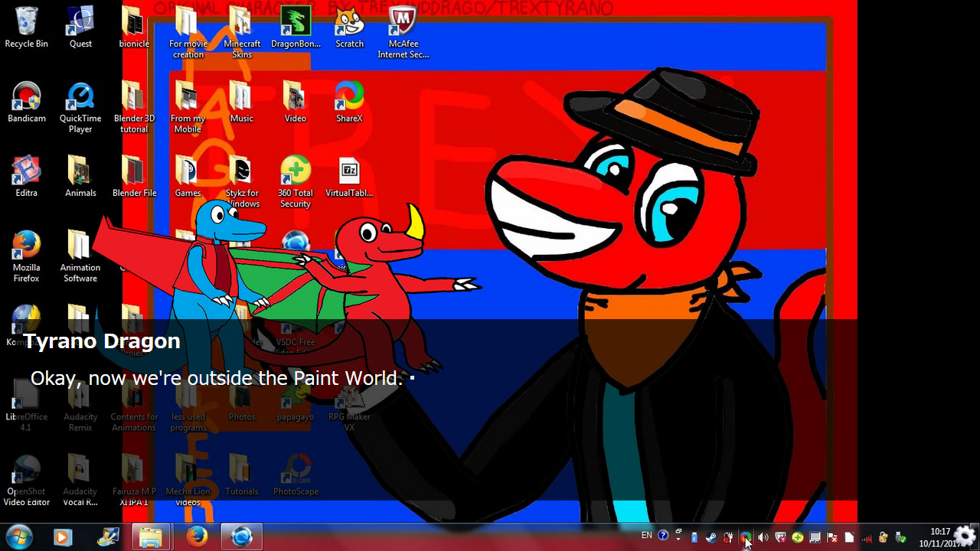Open the Contents for Animations folder
The image size is (980, 551).
134,406
